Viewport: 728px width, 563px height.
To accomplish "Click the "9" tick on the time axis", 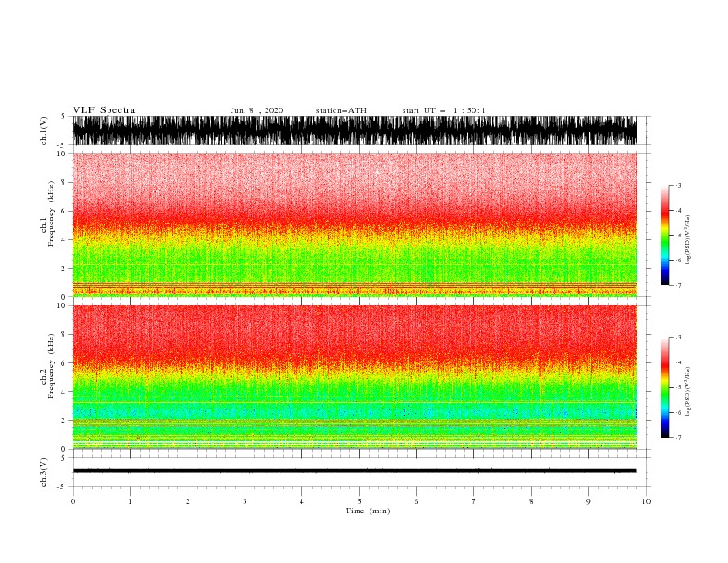I will [x=588, y=501].
